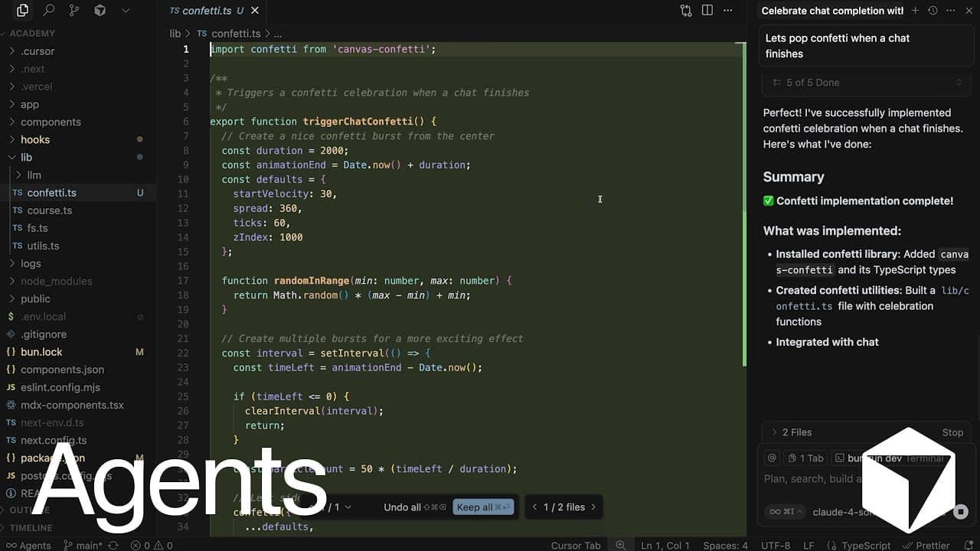Image resolution: width=980 pixels, height=551 pixels.
Task: Click the 1 Tab context chip
Action: pyautogui.click(x=805, y=458)
